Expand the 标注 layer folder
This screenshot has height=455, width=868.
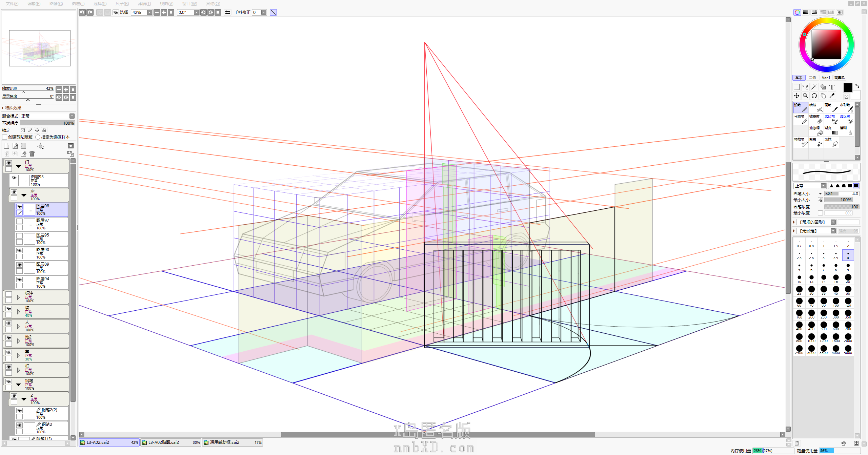pos(19,297)
